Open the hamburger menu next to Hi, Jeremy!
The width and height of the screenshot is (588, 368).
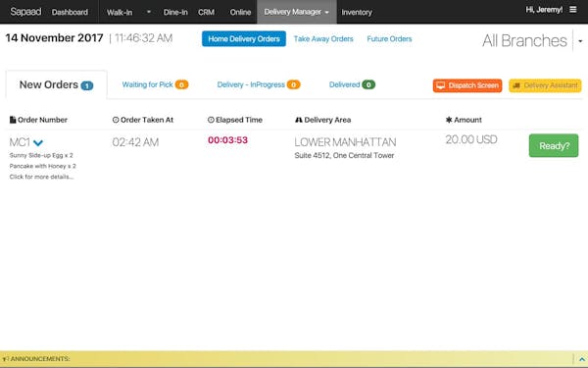coord(572,10)
